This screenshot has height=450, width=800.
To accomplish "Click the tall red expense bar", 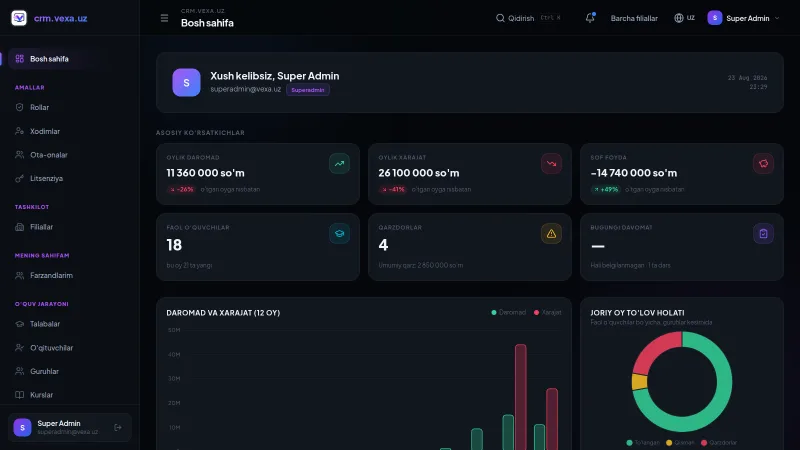I will click(x=520, y=397).
